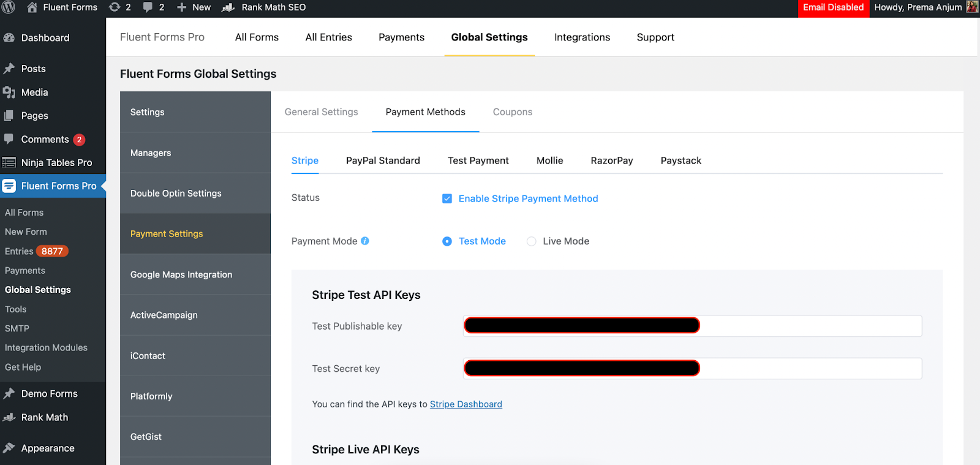The image size is (980, 465).
Task: Open Double Optin Settings section
Action: point(195,193)
